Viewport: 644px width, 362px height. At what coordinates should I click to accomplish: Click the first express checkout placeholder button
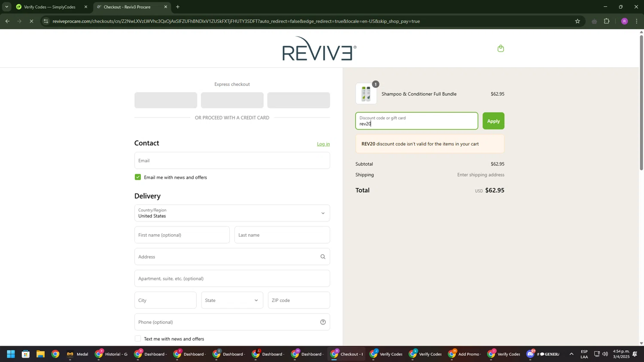click(166, 100)
